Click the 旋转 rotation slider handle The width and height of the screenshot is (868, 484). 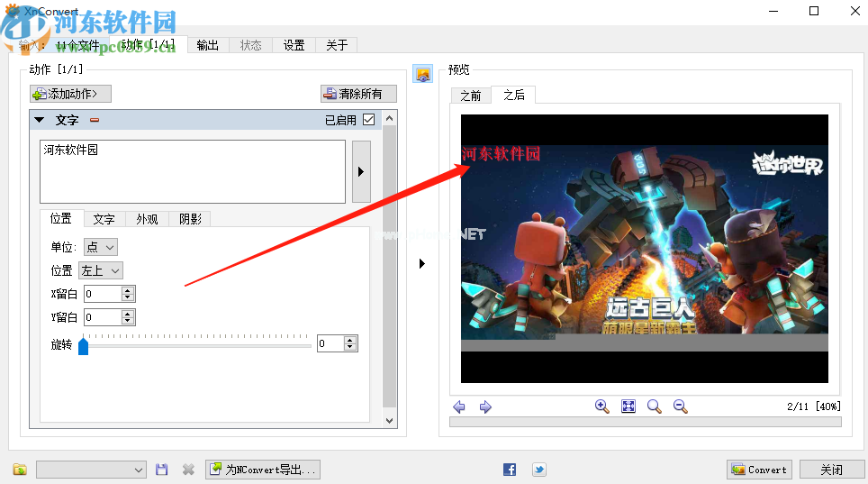coord(84,345)
